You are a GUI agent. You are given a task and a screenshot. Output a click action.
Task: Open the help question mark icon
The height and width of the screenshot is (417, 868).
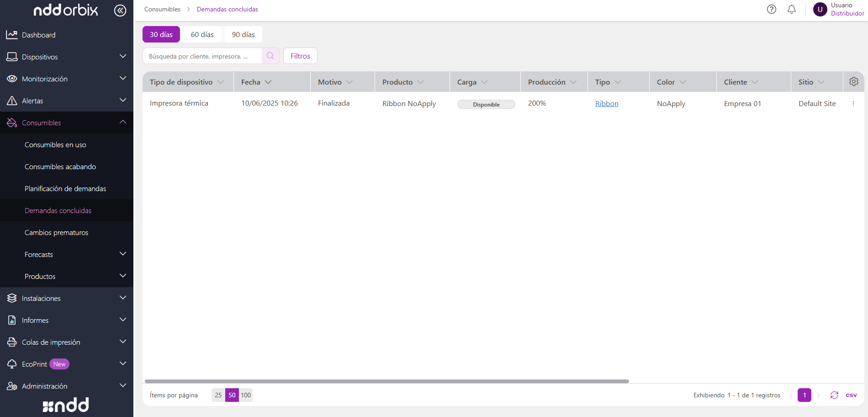(772, 9)
